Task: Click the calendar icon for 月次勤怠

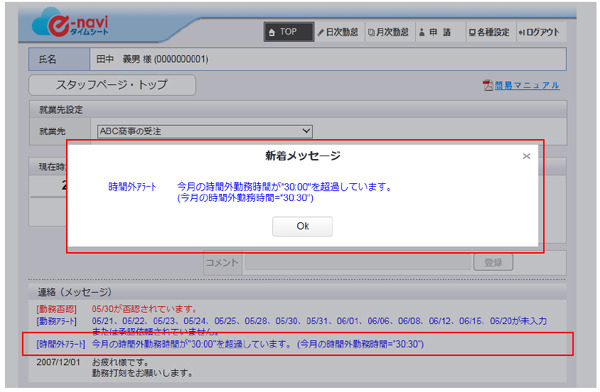Action: [371, 33]
